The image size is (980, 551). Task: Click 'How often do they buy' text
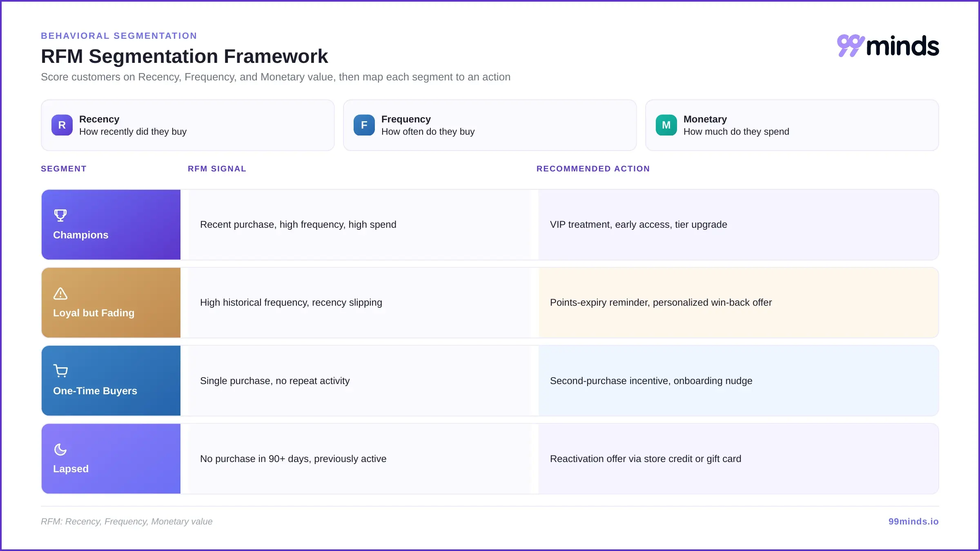point(428,131)
